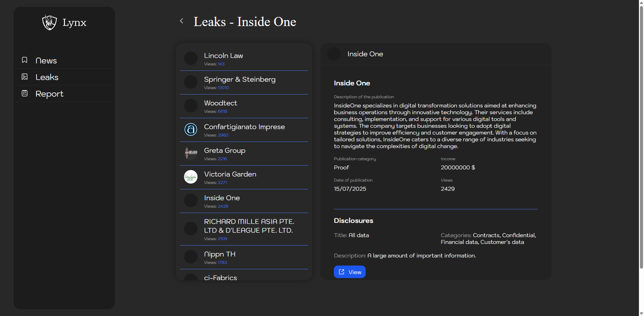Click the bookmark icon beside News

point(25,60)
